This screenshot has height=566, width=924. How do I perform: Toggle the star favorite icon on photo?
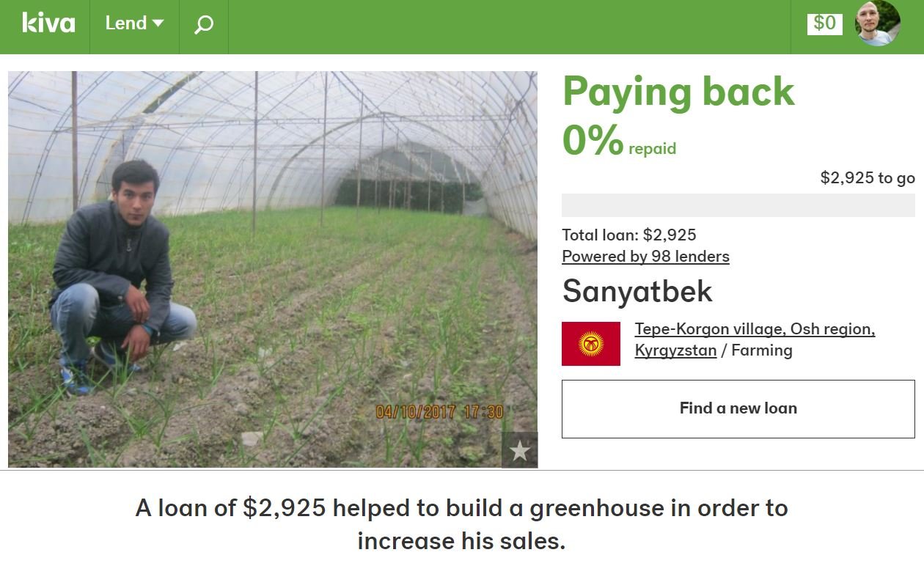(x=520, y=450)
